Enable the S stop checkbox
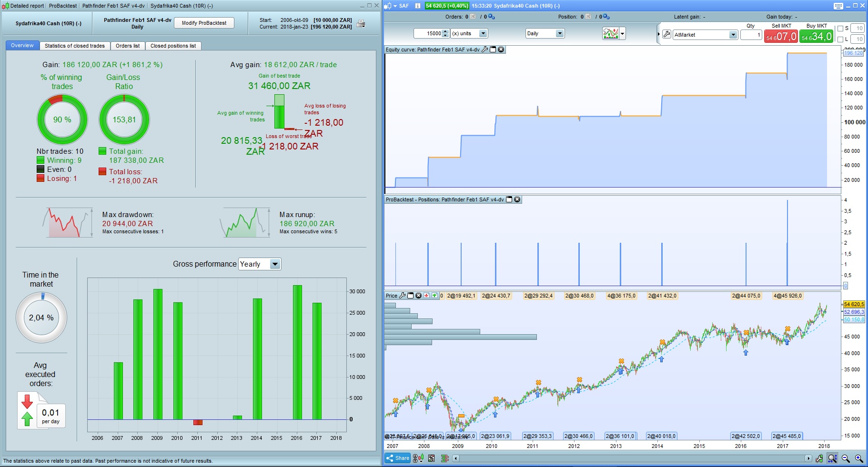This screenshot has height=467, width=868. click(x=840, y=29)
